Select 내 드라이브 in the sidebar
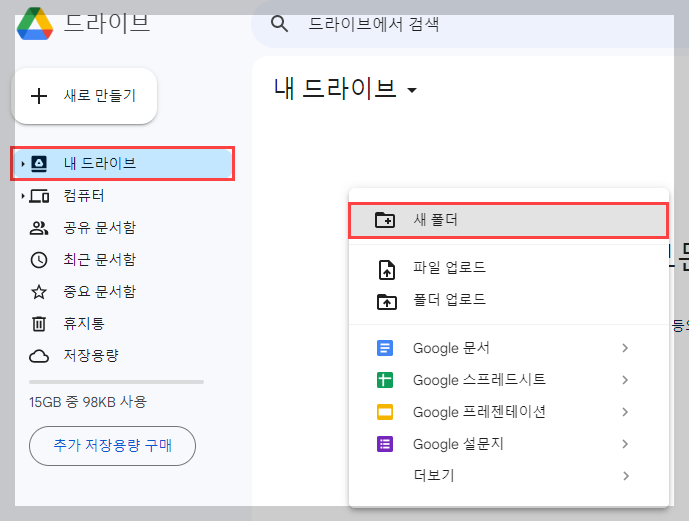This screenshot has width=689, height=521. [123, 163]
